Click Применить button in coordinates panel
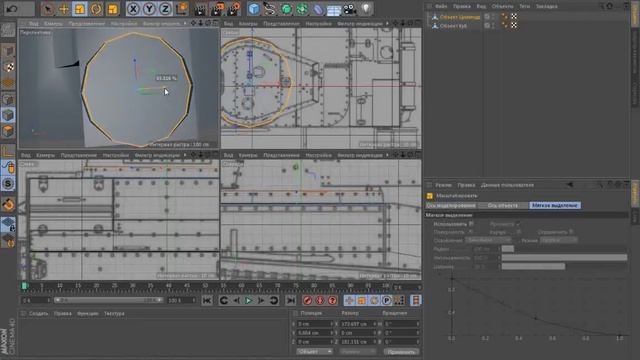The height and width of the screenshot is (360, 640). pos(401,351)
